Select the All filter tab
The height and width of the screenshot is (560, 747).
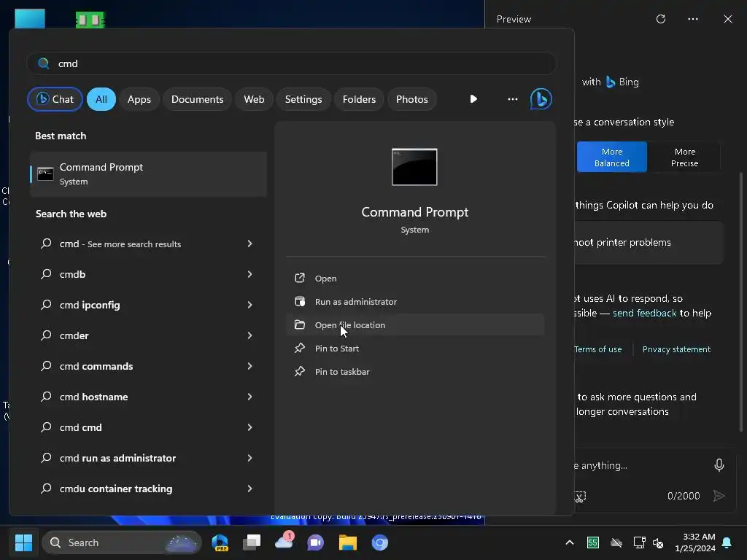click(101, 99)
